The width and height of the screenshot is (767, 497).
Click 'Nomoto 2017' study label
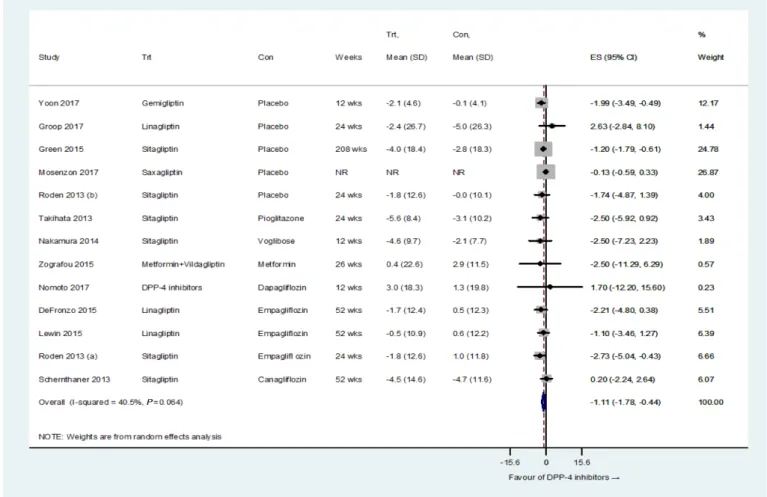point(64,287)
